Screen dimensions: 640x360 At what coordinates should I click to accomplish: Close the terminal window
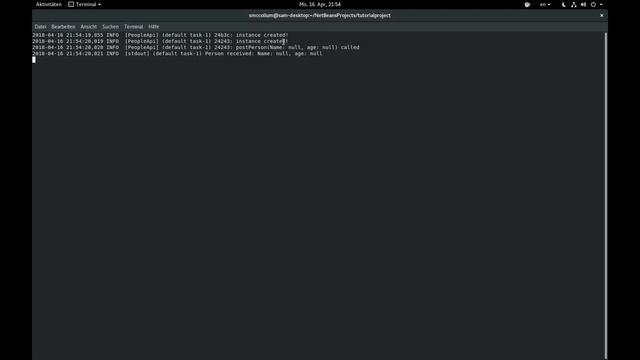pos(602,16)
